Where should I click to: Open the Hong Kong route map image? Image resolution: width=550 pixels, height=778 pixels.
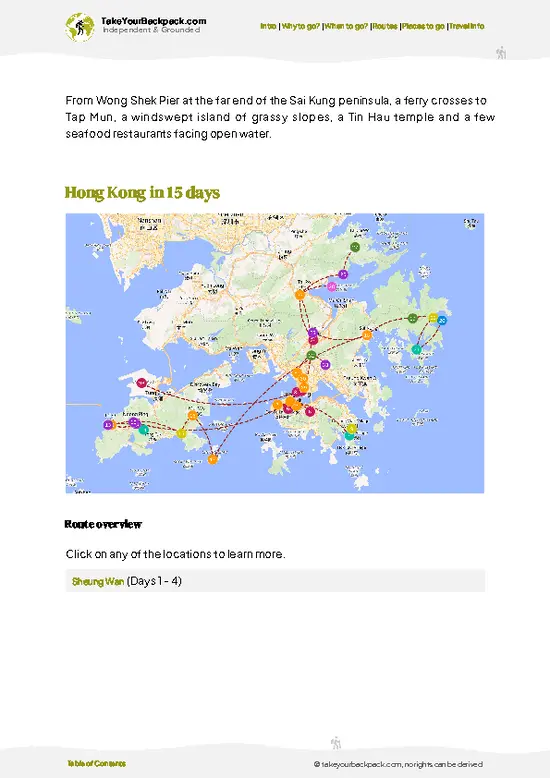275,353
